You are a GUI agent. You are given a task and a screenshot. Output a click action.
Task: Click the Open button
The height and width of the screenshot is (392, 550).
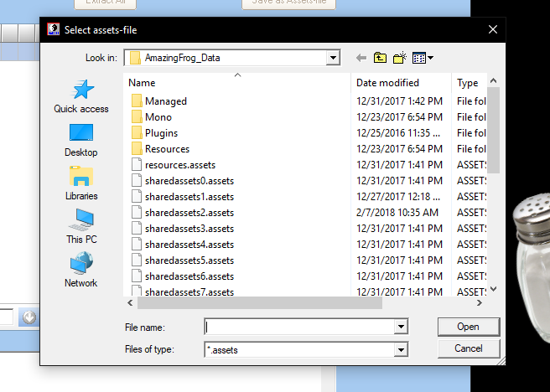(469, 327)
